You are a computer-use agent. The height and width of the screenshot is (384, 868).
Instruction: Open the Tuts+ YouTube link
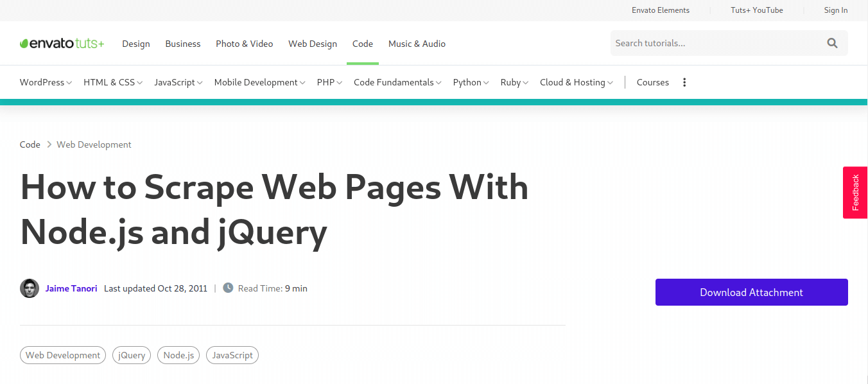(756, 10)
